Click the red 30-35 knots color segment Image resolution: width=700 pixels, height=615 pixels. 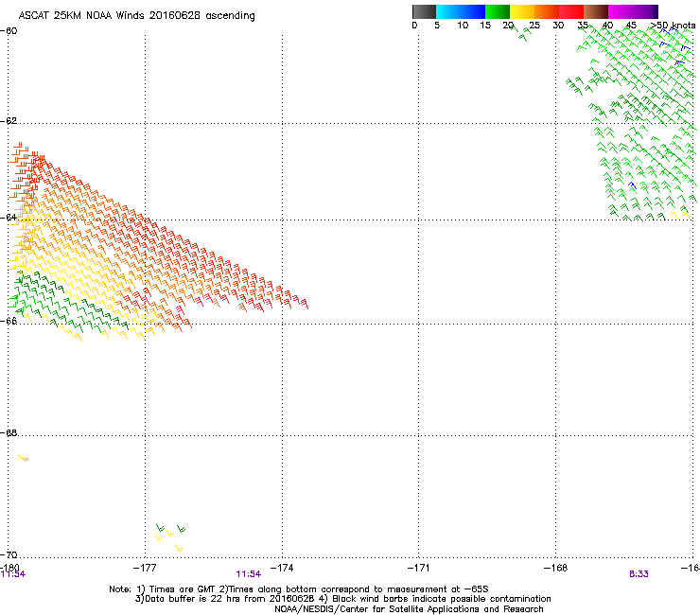pos(571,11)
